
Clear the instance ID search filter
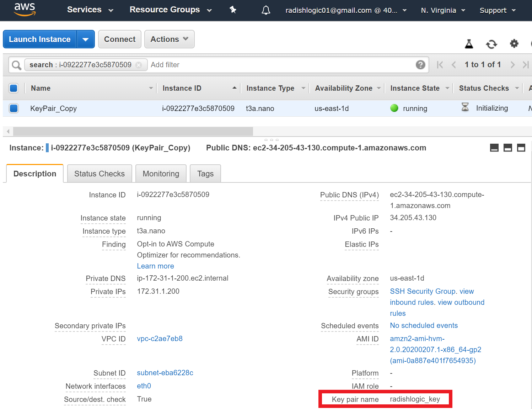click(139, 65)
